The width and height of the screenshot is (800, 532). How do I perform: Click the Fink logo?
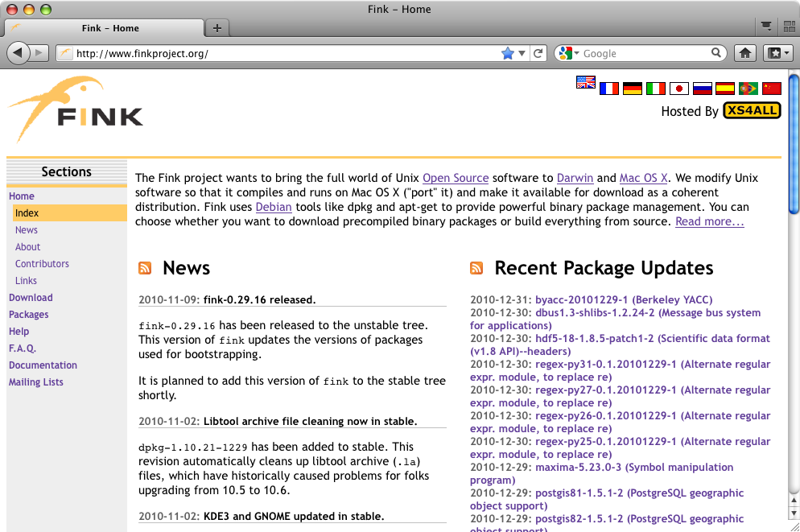tap(76, 109)
